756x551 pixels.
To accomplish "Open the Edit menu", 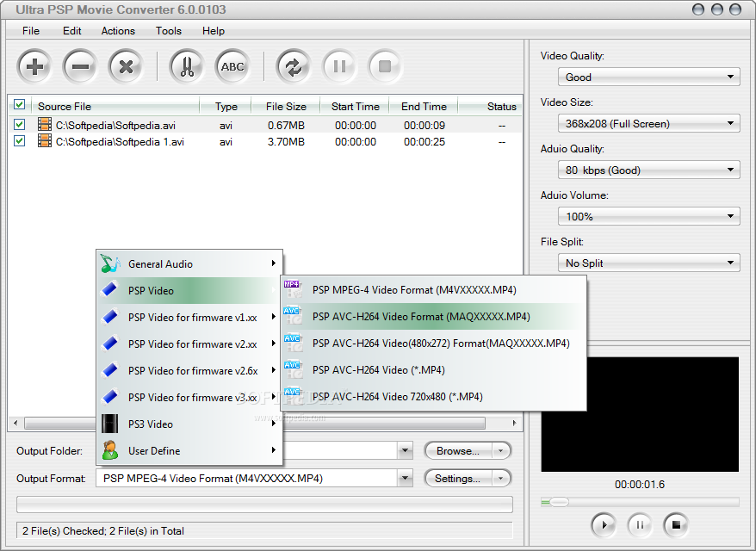I will 71,31.
